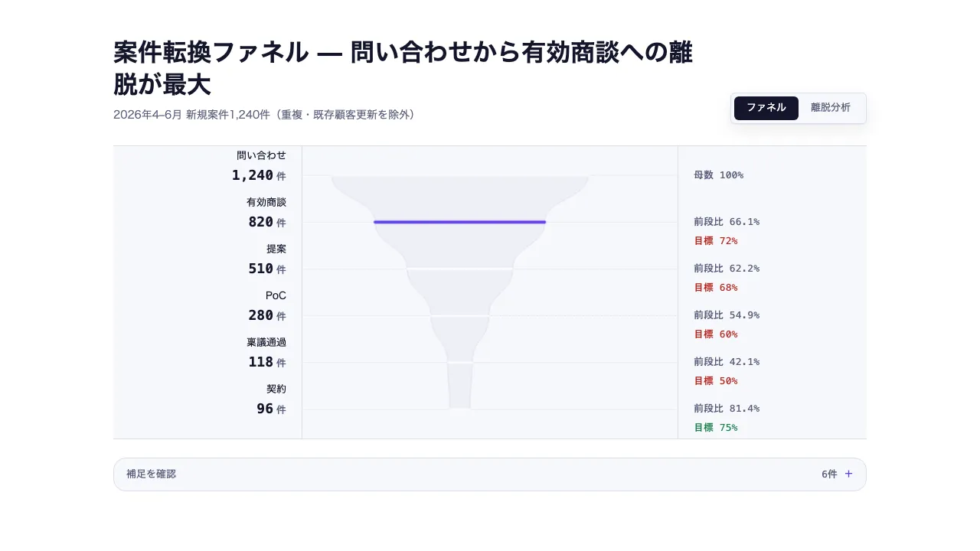
Task: Select the highlighted 有効商談 funnel line
Action: click(459, 222)
